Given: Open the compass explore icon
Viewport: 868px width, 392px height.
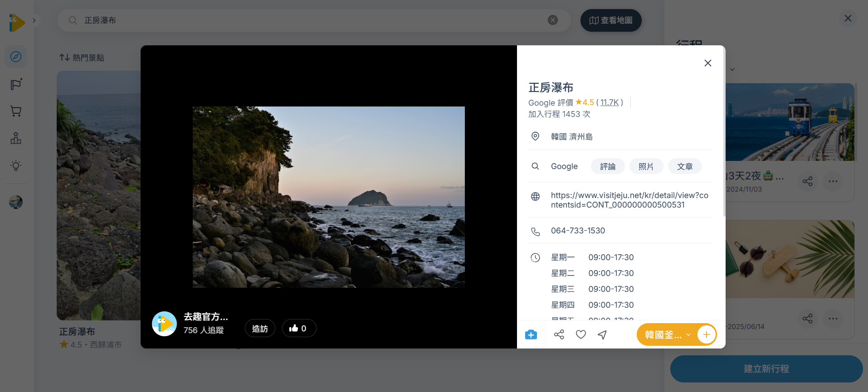Looking at the screenshot, I should pyautogui.click(x=16, y=57).
